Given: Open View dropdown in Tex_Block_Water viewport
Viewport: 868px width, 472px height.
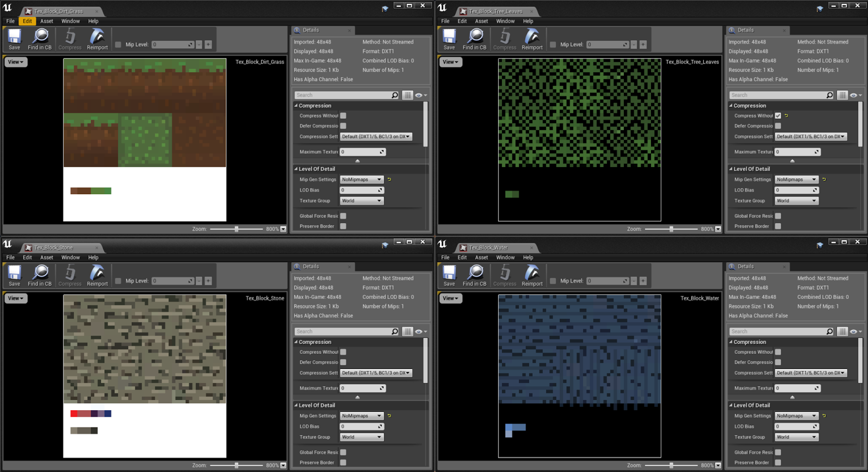Looking at the screenshot, I should pyautogui.click(x=451, y=298).
